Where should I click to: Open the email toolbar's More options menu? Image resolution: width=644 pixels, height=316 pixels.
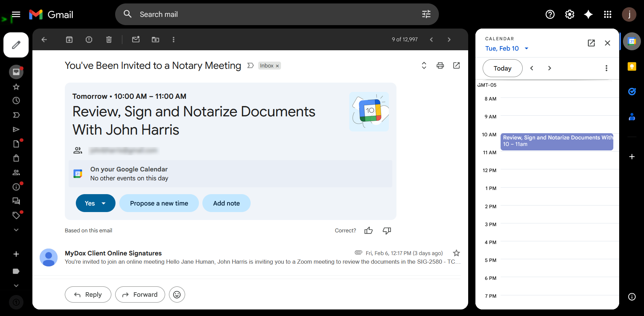click(x=173, y=40)
